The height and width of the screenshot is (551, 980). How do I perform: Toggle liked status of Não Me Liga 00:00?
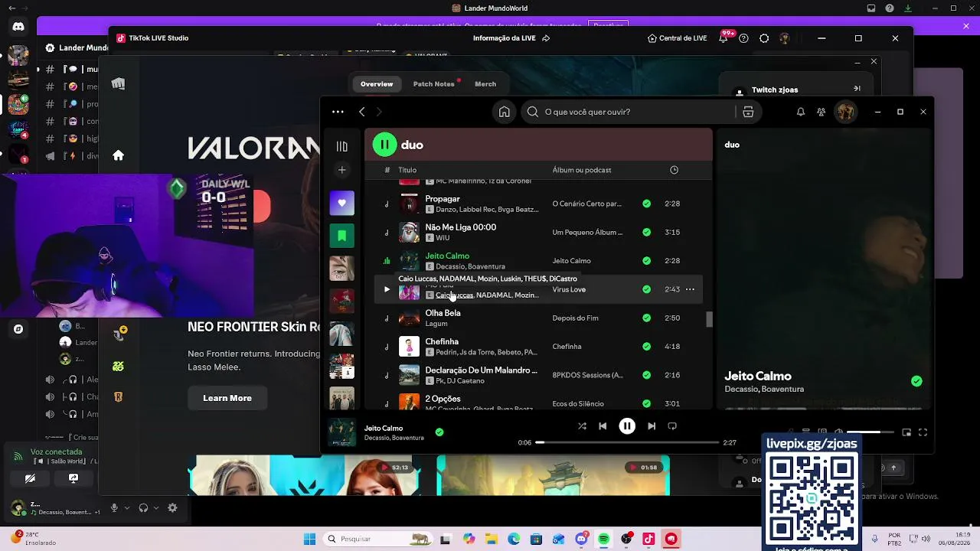pos(647,232)
